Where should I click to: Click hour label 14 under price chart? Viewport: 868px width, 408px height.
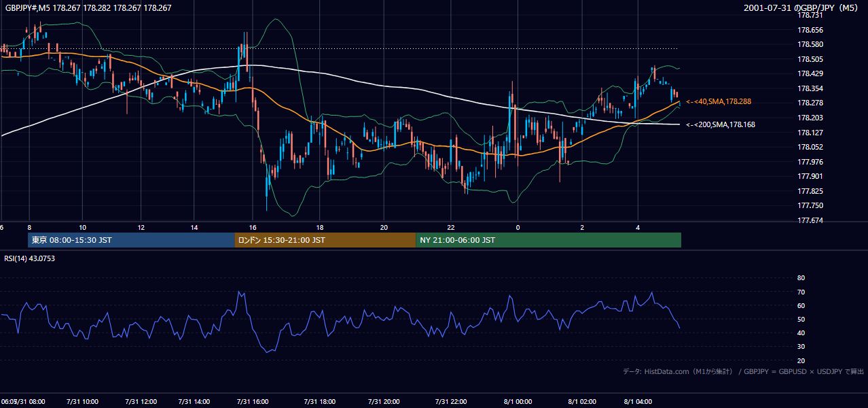click(194, 227)
